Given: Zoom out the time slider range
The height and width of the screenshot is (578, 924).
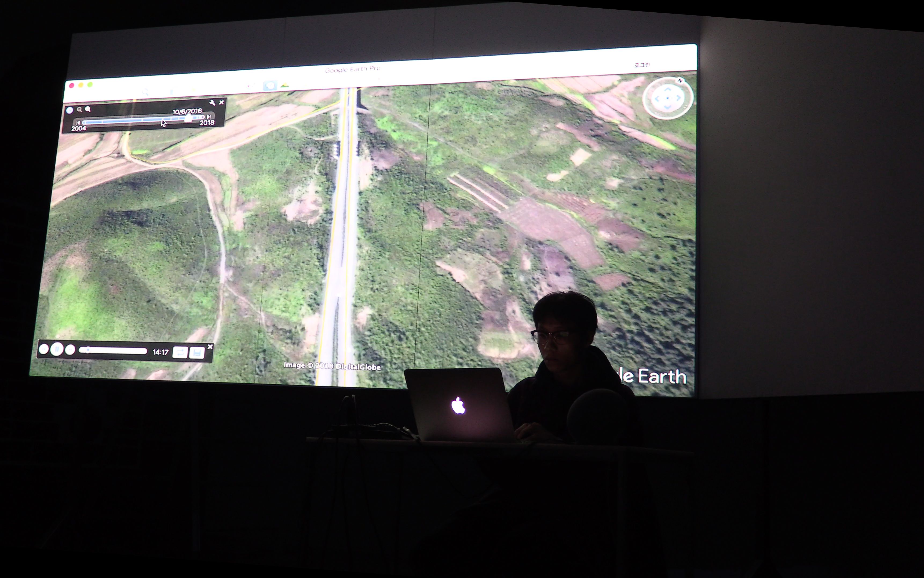Looking at the screenshot, I should [79, 109].
